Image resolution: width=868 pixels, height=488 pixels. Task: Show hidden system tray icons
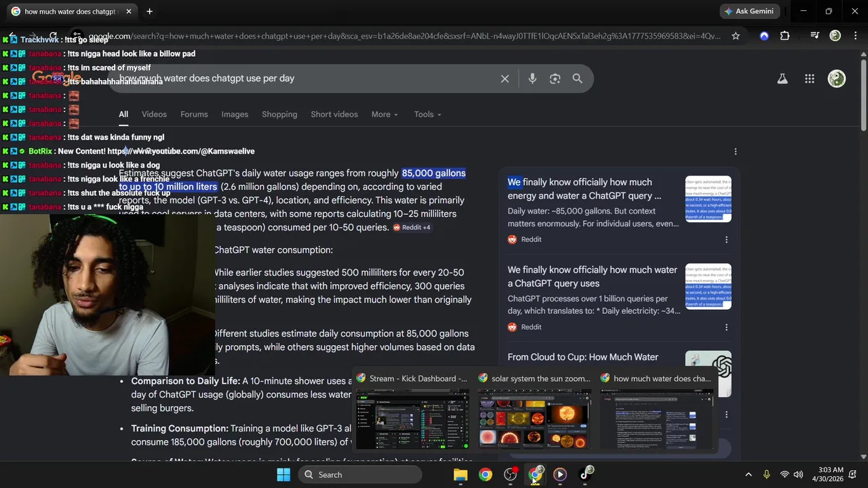coord(748,474)
